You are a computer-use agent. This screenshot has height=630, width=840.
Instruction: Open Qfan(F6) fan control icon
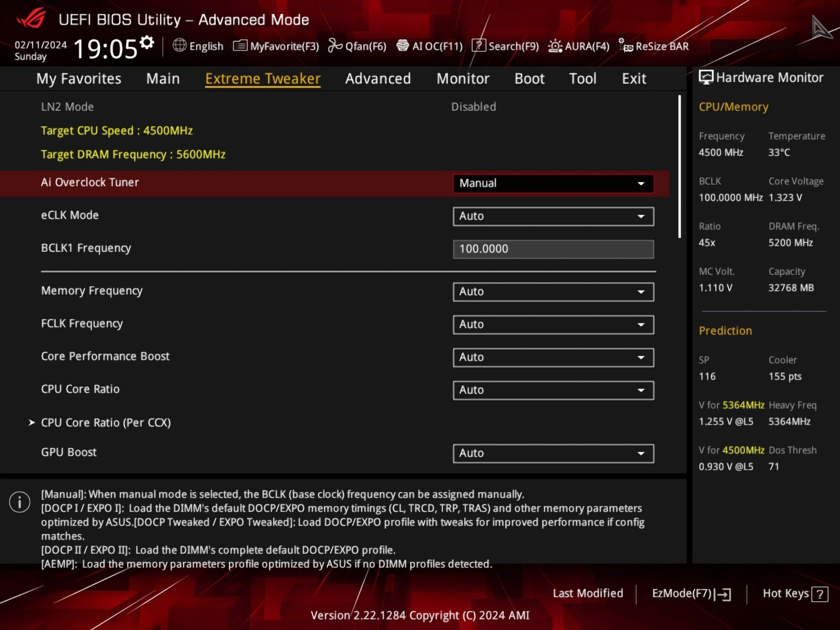pos(335,45)
